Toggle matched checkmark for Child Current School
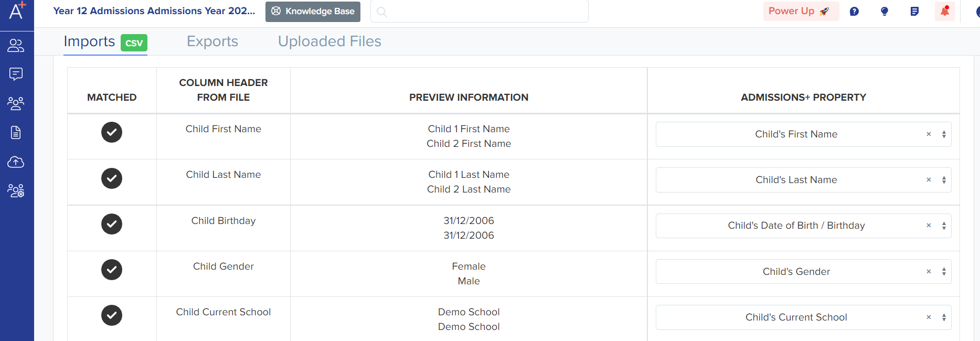980x341 pixels. [x=112, y=315]
